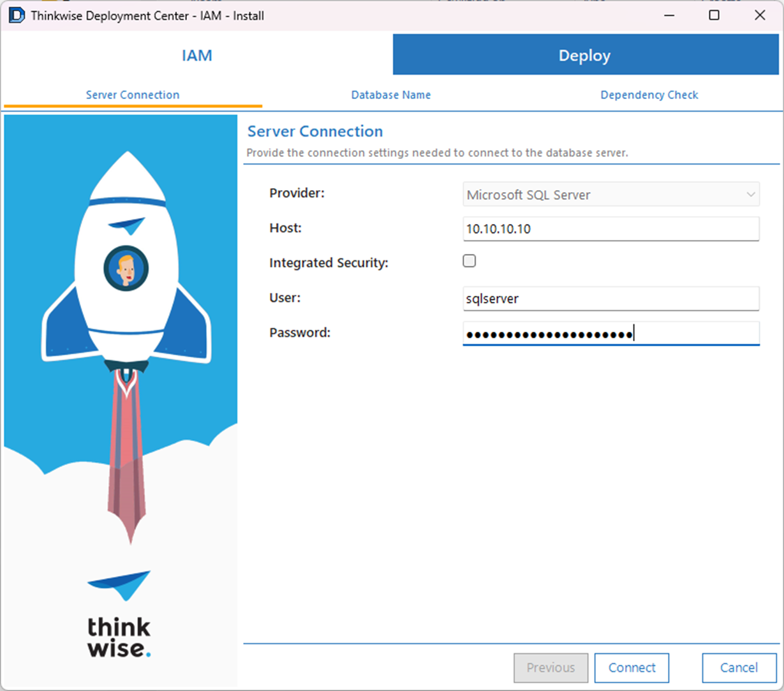Go to the Dependency Check step

tap(649, 95)
